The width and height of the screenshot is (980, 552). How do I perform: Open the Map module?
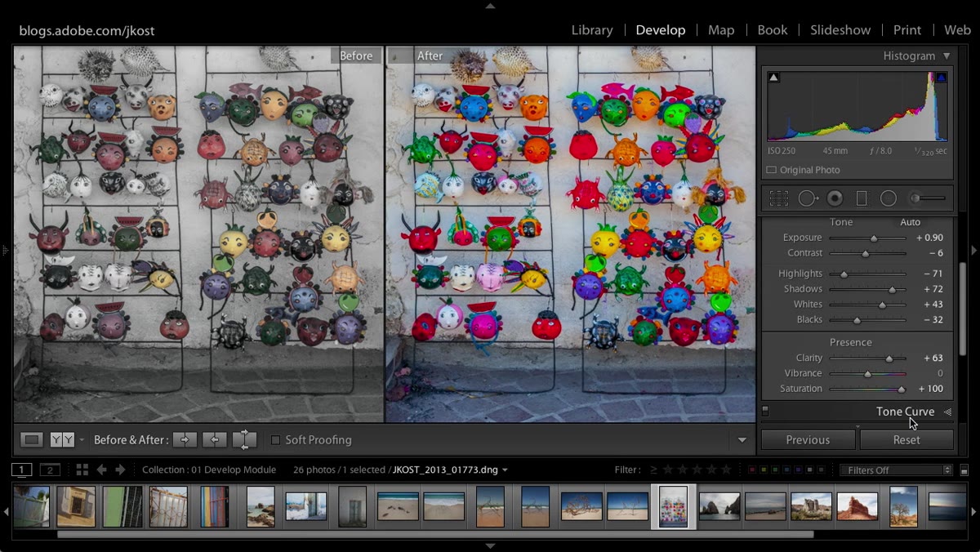(721, 30)
